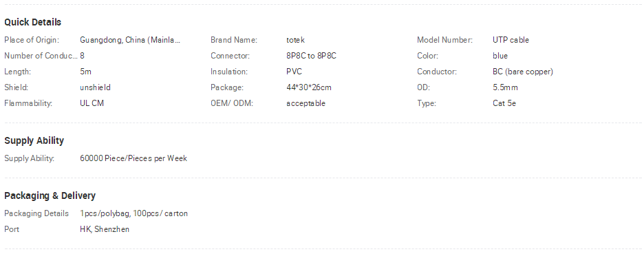Click the Packaging Details value text
Viewport: 644px width, 254px height.
coord(133,213)
